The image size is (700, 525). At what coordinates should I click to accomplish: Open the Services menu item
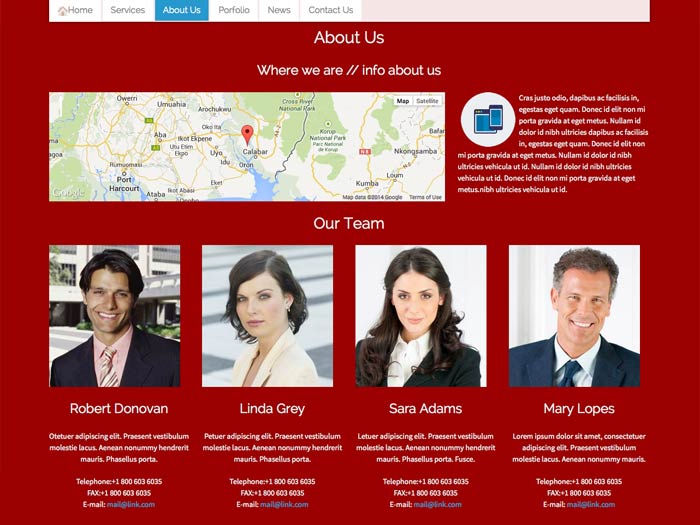pyautogui.click(x=128, y=10)
